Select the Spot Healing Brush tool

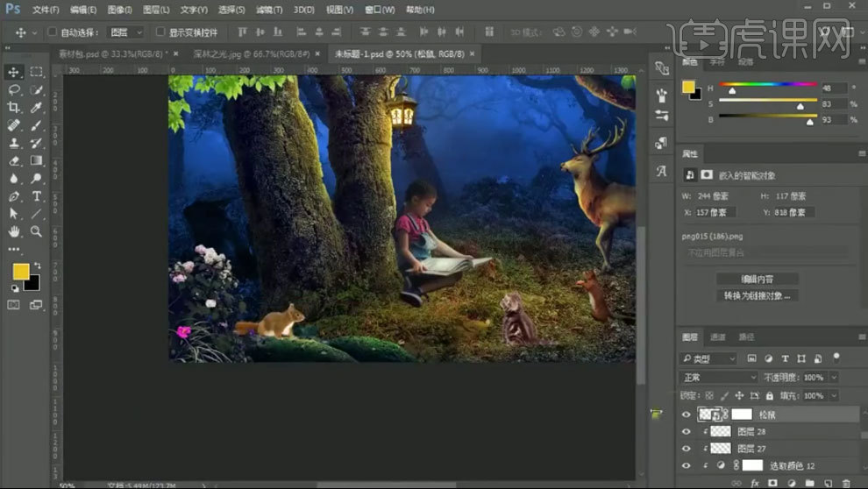[x=13, y=125]
